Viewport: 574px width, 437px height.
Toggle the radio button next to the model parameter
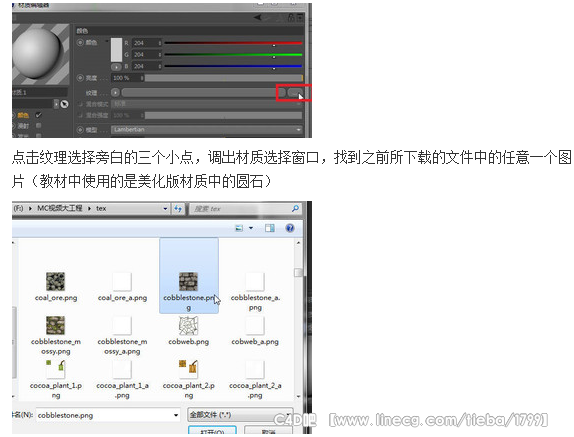(x=80, y=130)
